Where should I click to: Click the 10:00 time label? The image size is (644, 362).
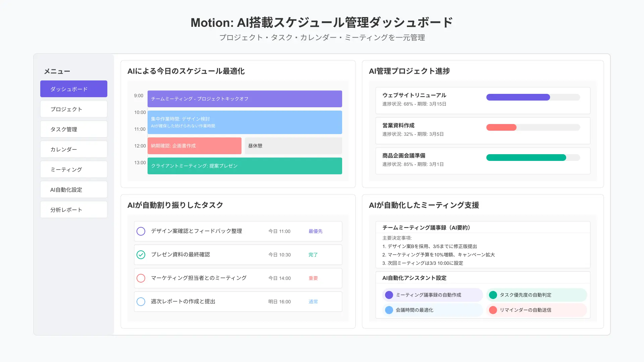pyautogui.click(x=140, y=112)
